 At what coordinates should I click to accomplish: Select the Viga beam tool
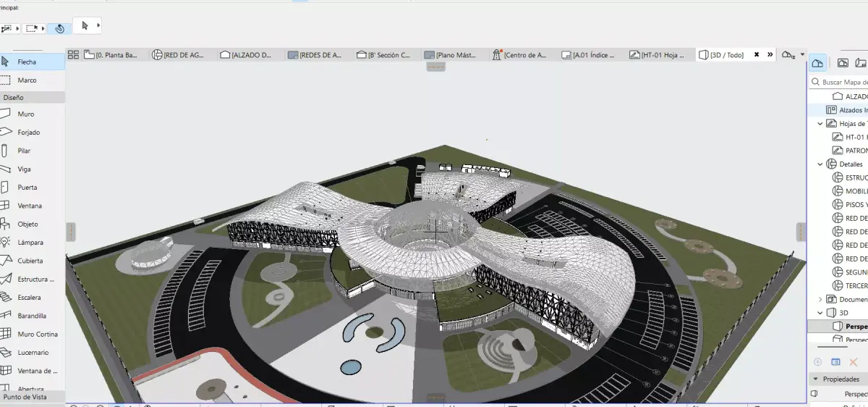click(32, 169)
